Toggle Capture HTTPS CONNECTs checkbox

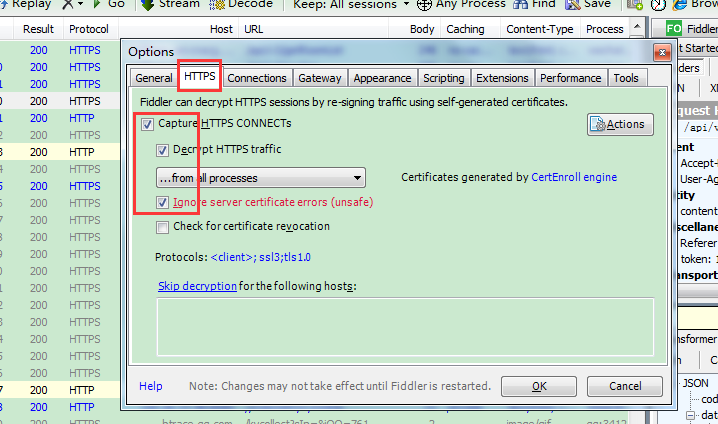pos(148,124)
